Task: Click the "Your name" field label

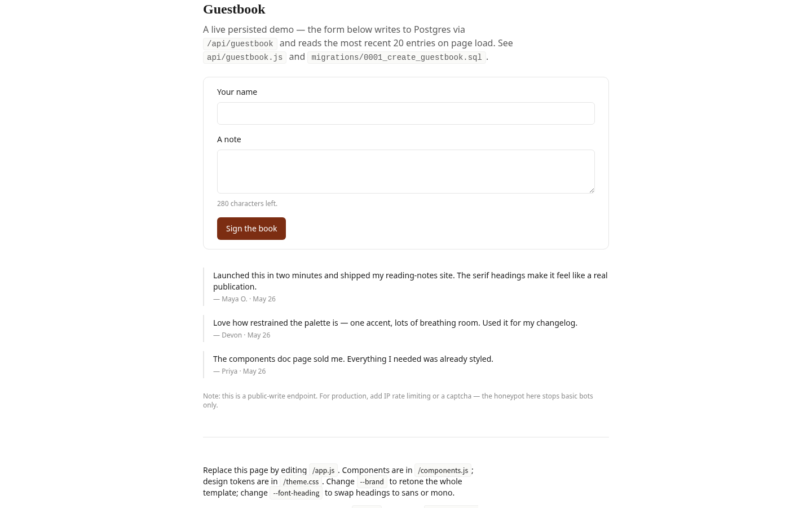Action: coord(237,92)
